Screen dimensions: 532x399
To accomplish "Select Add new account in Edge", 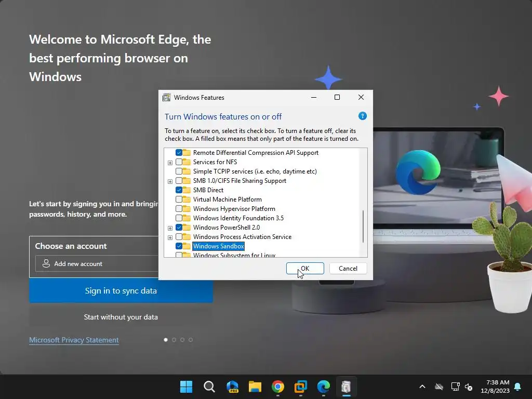I will pyautogui.click(x=97, y=263).
